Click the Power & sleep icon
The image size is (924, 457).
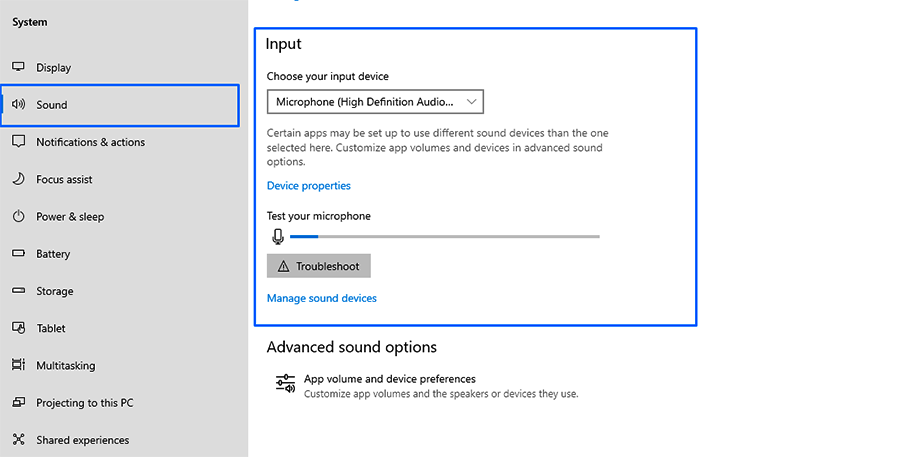(x=19, y=216)
